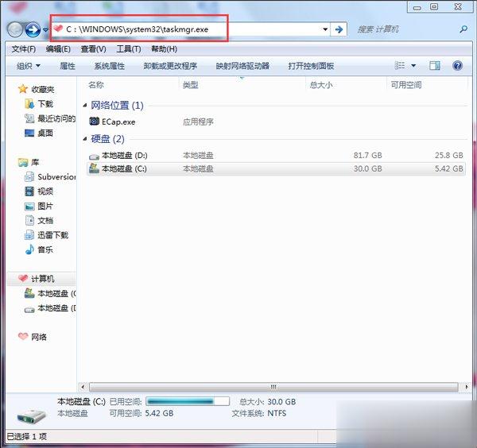The height and width of the screenshot is (448, 477).
Task: Open the 工具(T) menu
Action: (128, 49)
